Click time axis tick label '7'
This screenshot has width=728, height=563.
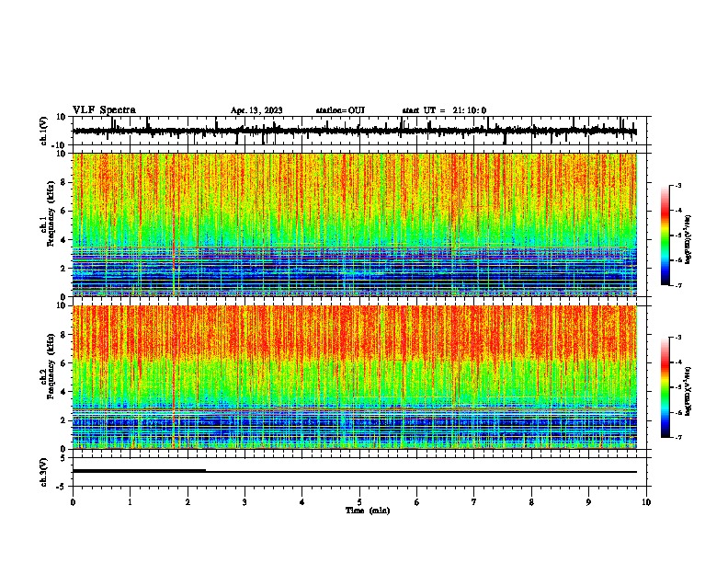[474, 502]
